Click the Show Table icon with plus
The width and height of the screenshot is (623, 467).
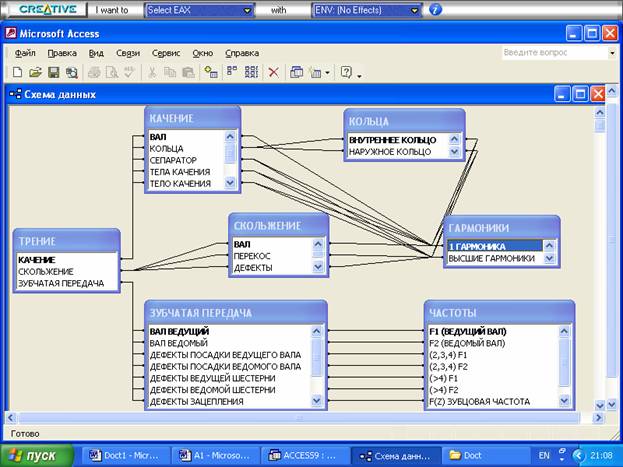pos(211,72)
